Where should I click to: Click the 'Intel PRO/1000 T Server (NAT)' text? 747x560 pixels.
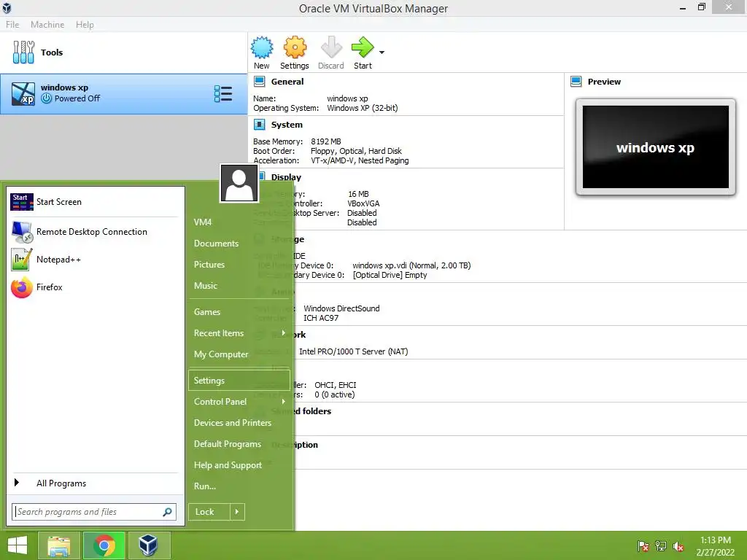tap(354, 351)
